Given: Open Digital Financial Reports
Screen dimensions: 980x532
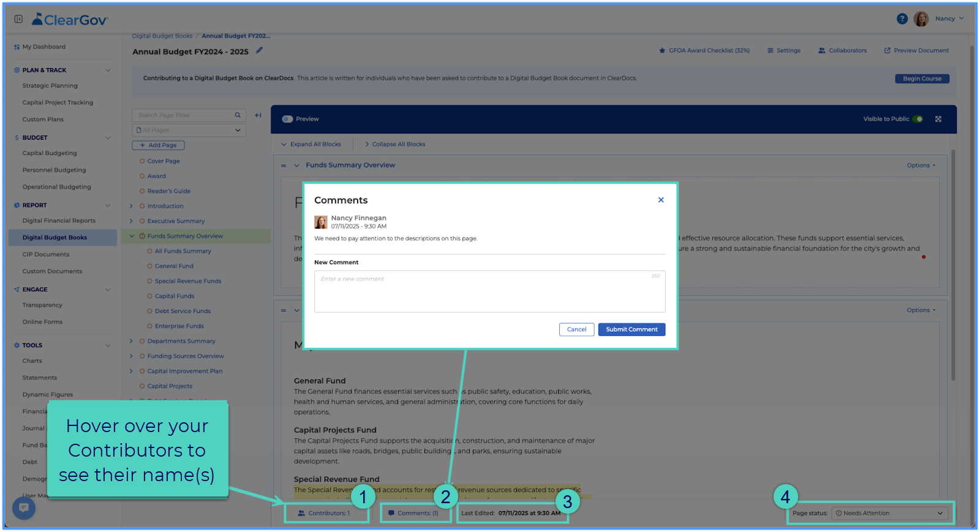Looking at the screenshot, I should 59,221.
